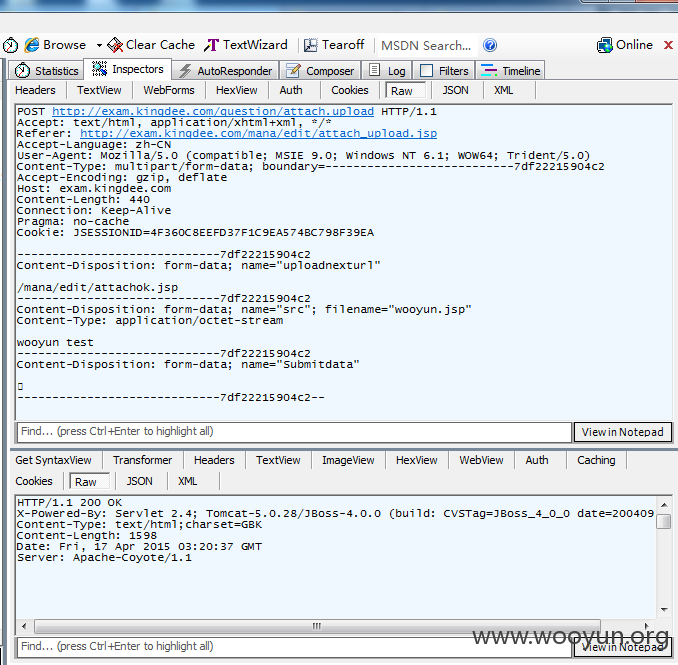The height and width of the screenshot is (665, 678).
Task: Select the Transformer response tab
Action: coord(143,460)
